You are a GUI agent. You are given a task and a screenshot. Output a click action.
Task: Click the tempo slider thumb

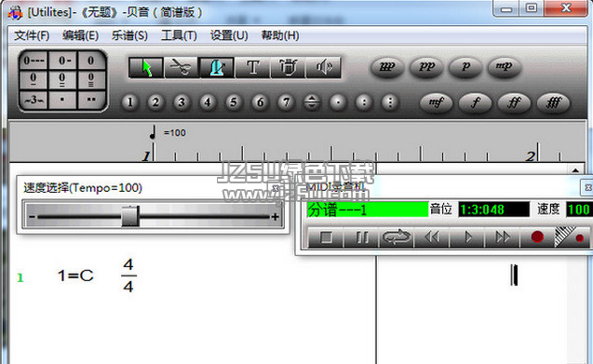[130, 216]
